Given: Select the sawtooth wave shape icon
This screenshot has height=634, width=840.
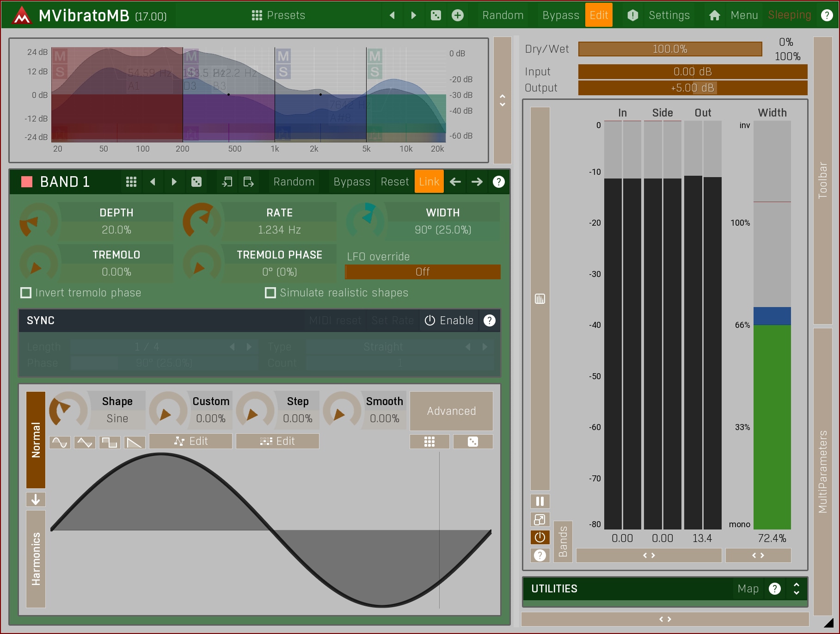Looking at the screenshot, I should point(135,443).
